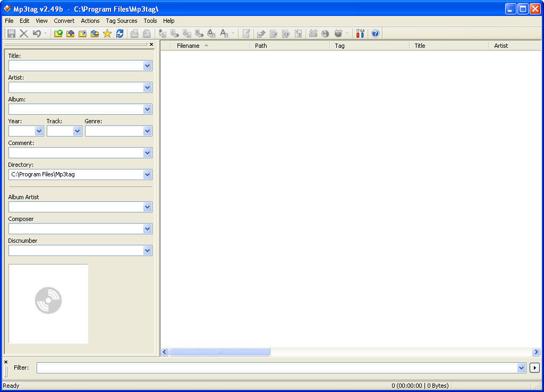Open the Tag Sources menu
This screenshot has width=544, height=392.
(x=121, y=21)
